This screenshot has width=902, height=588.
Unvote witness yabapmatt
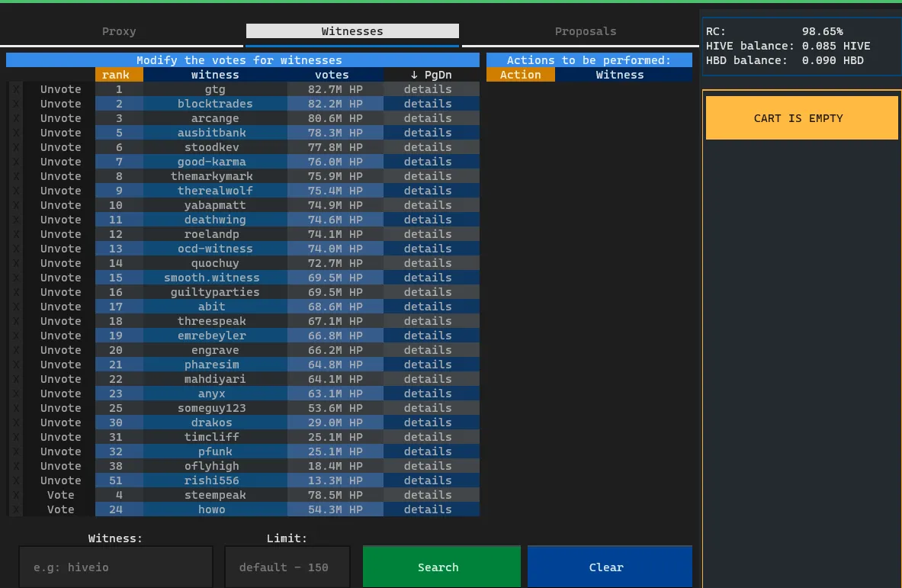tap(60, 205)
